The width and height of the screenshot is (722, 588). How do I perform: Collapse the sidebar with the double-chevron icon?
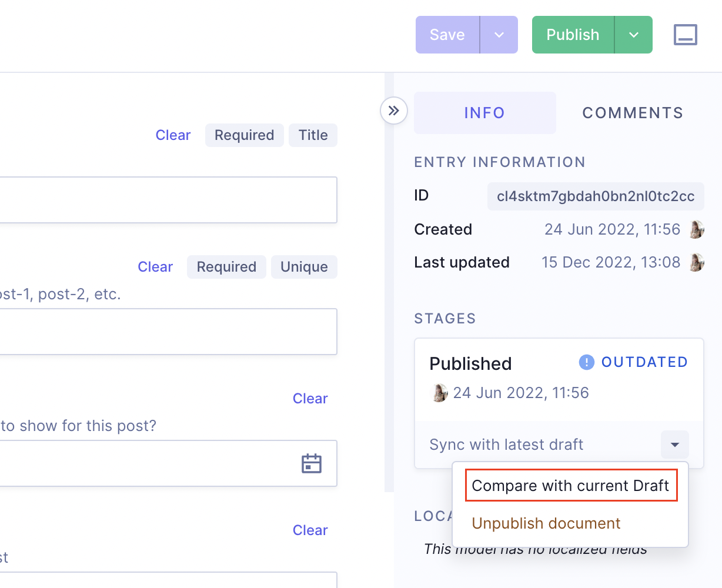(394, 111)
